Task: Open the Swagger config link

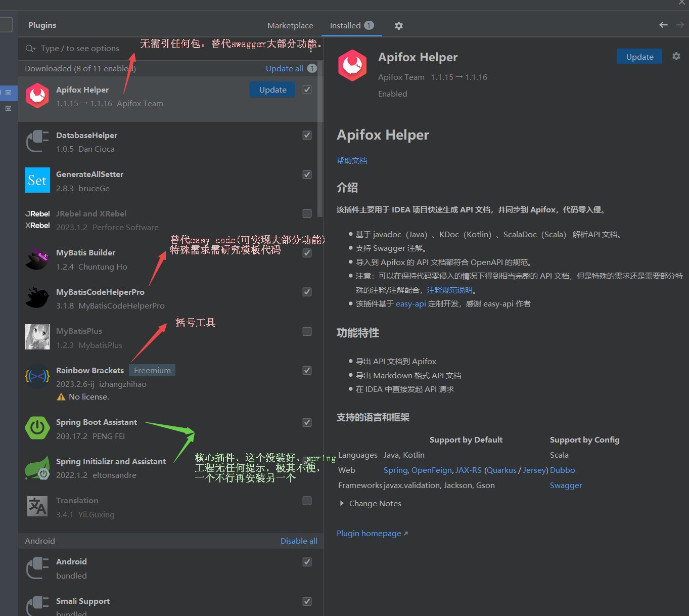Action: click(566, 486)
